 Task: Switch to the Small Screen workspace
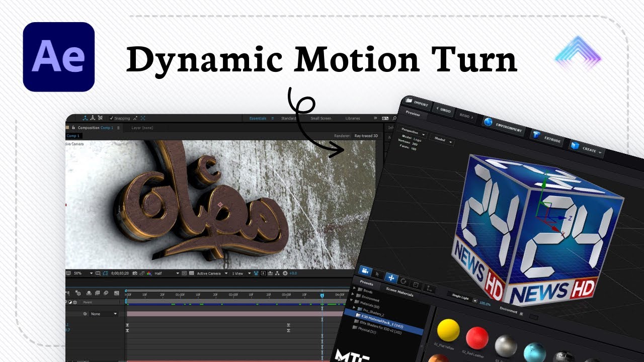[321, 118]
